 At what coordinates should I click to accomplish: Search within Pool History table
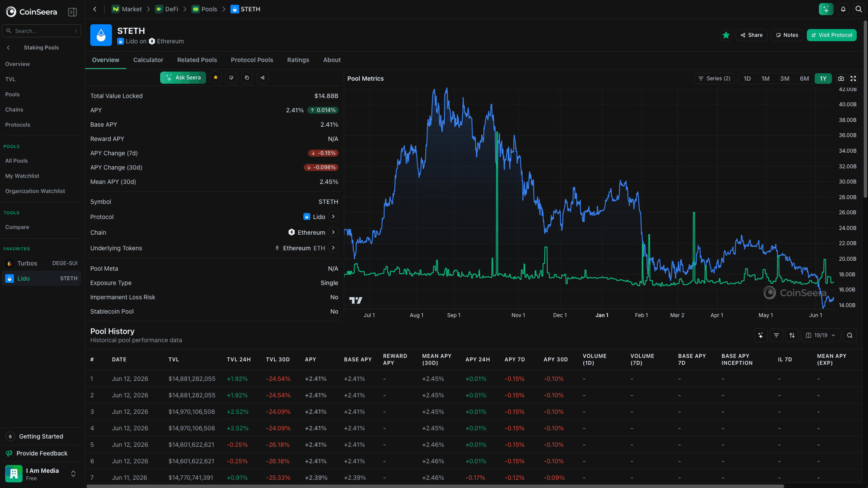click(850, 335)
